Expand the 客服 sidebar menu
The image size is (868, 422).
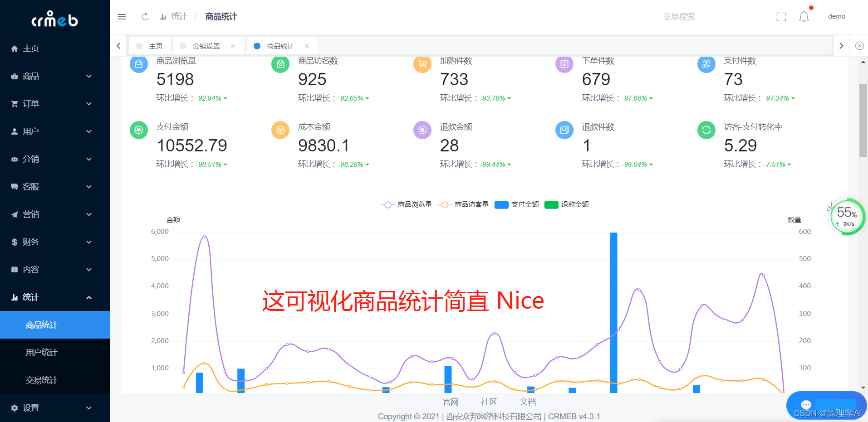coord(55,187)
